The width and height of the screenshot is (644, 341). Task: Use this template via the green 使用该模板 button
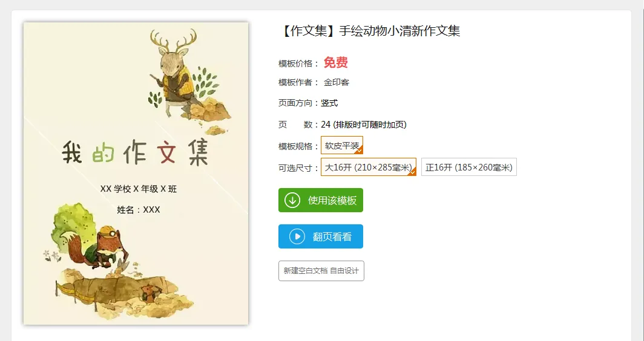(321, 200)
